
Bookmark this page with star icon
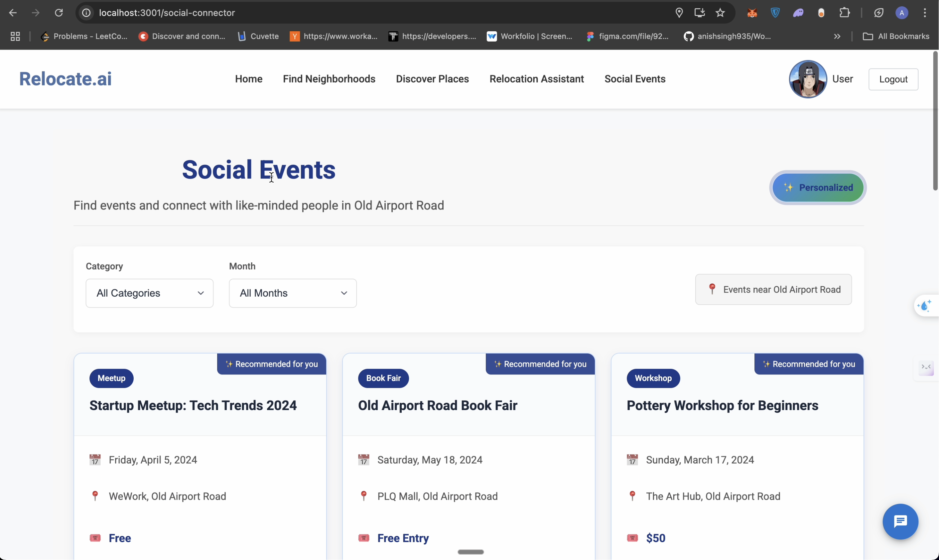[720, 13]
